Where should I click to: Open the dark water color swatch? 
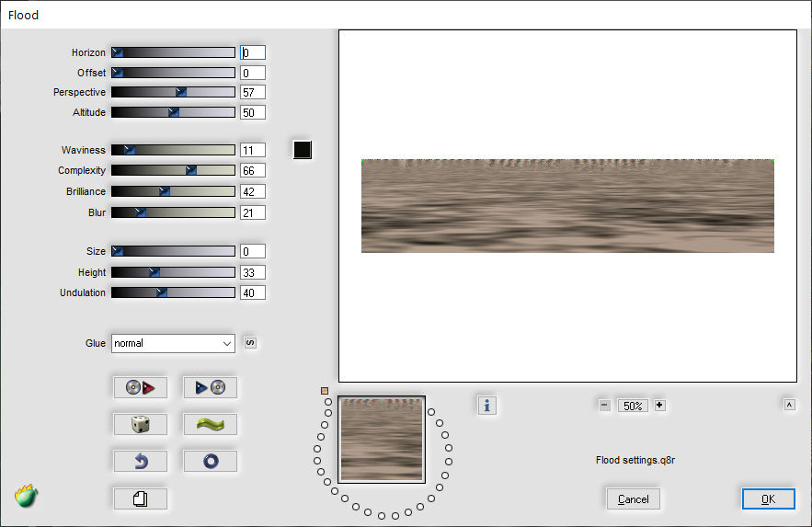tap(303, 150)
